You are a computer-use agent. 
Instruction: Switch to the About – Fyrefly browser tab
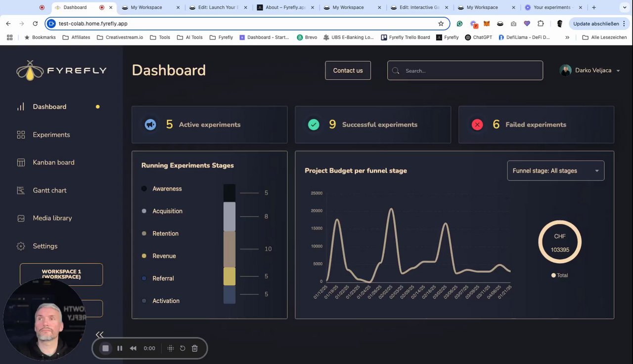[285, 7]
